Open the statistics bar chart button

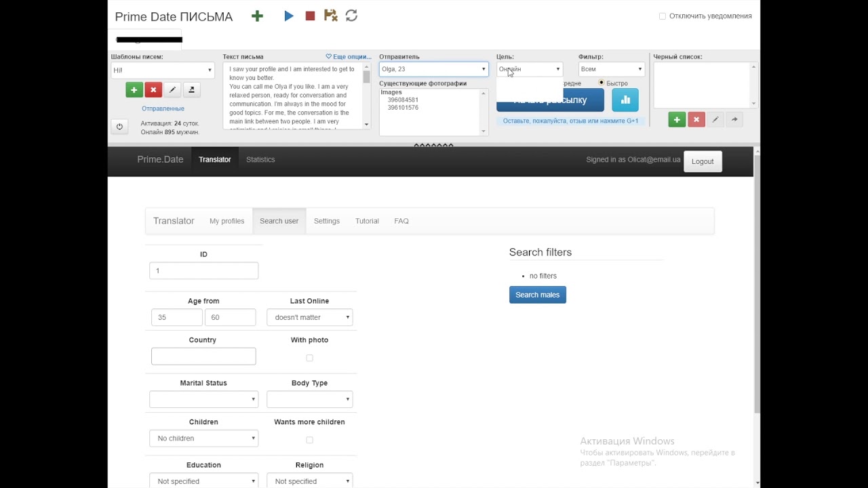(x=625, y=100)
